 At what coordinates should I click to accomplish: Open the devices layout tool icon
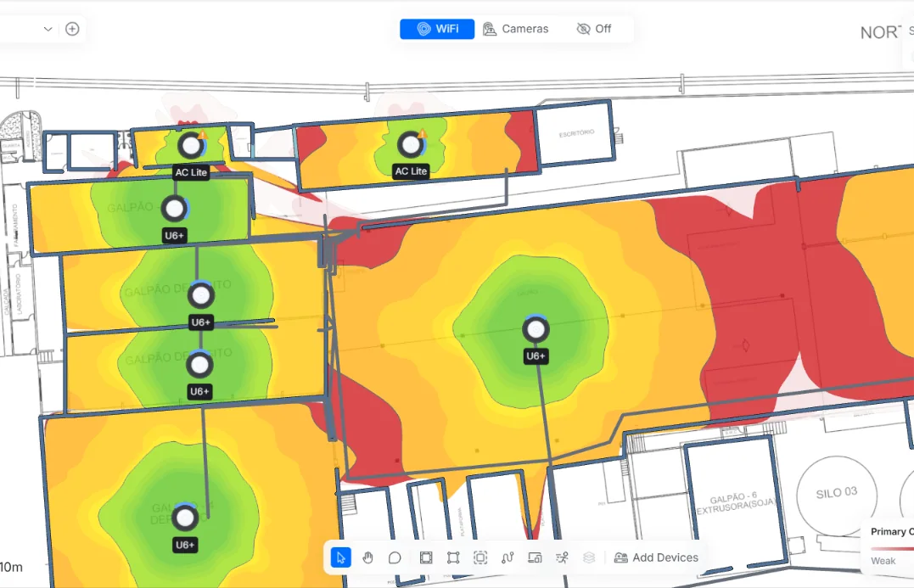[535, 557]
